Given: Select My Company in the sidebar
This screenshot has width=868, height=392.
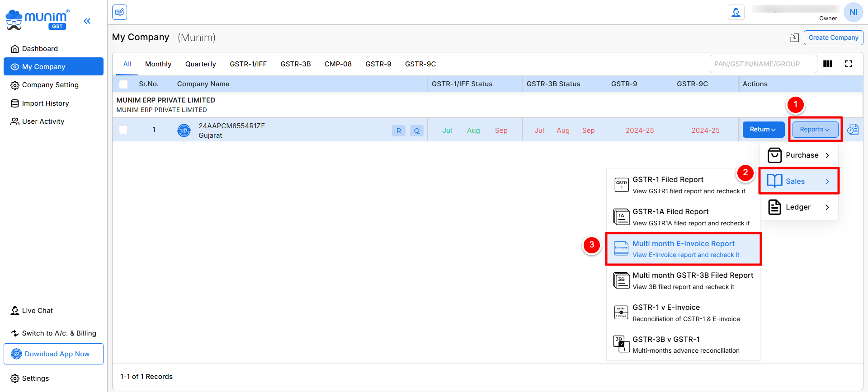Looking at the screenshot, I should pos(53,66).
